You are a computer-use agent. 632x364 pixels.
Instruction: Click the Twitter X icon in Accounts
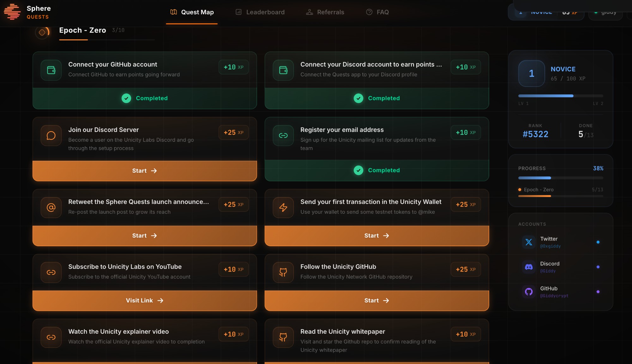529,242
